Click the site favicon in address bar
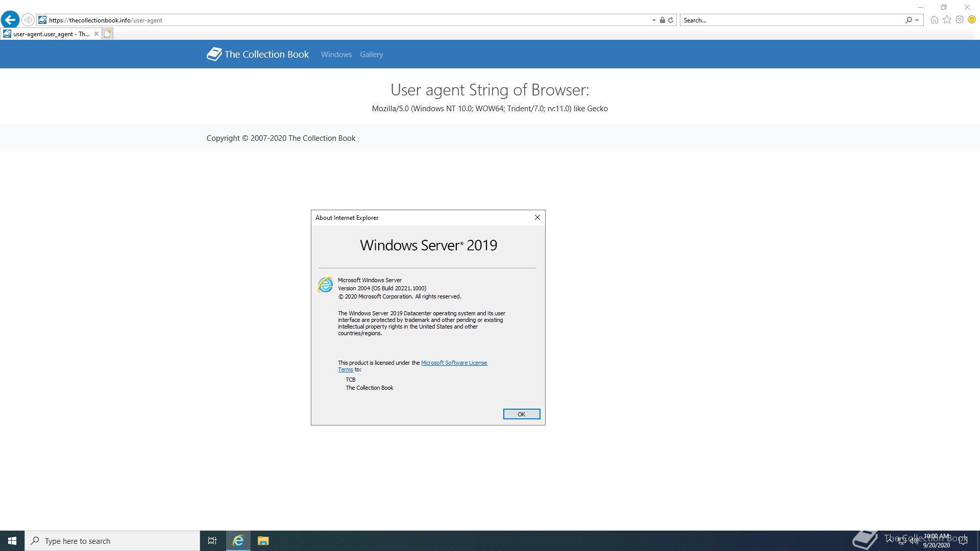 [x=42, y=20]
